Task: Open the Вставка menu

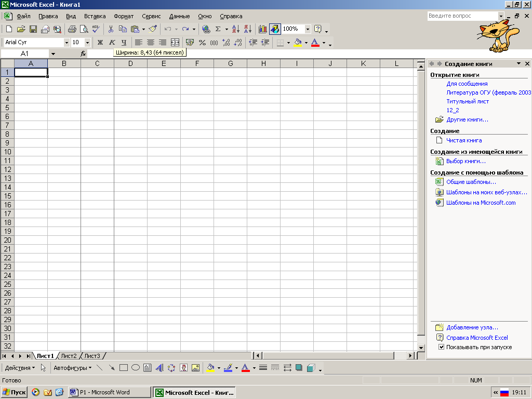Action: pyautogui.click(x=95, y=16)
